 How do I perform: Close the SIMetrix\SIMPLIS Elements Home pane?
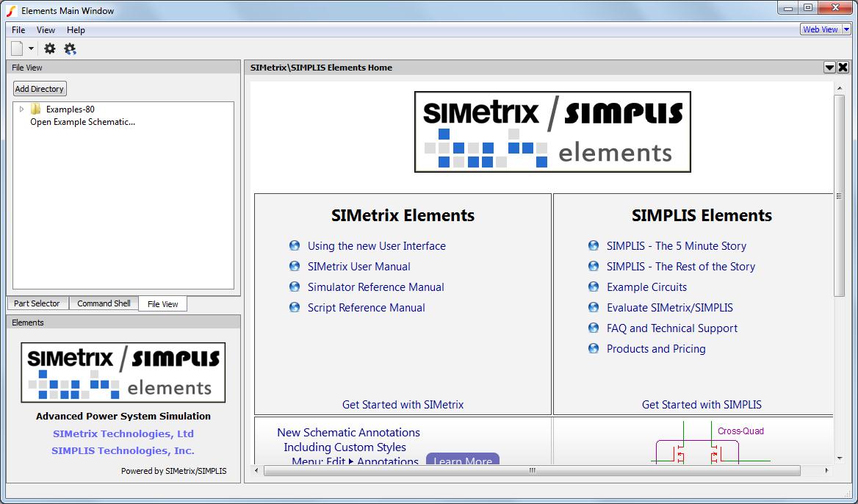843,68
